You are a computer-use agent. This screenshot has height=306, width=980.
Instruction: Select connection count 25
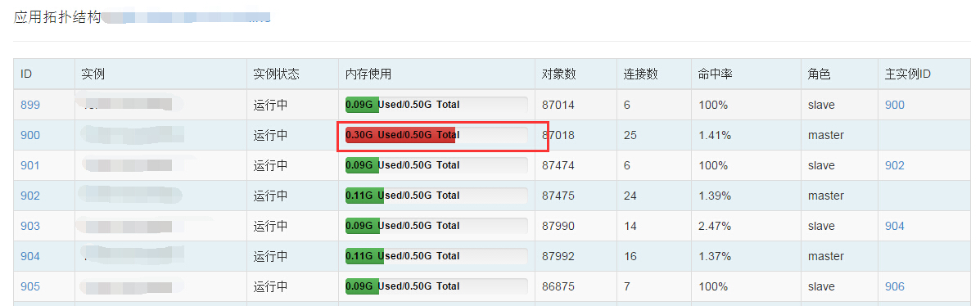click(x=630, y=135)
